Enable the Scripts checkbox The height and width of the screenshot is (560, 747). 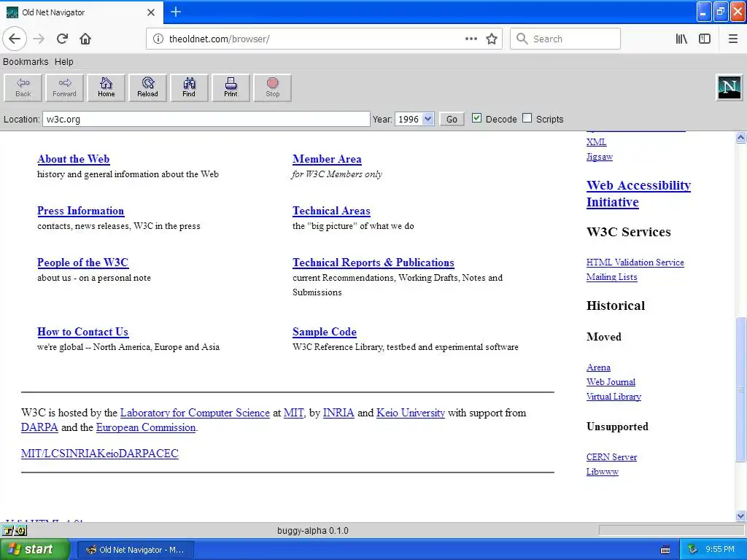[x=527, y=118]
